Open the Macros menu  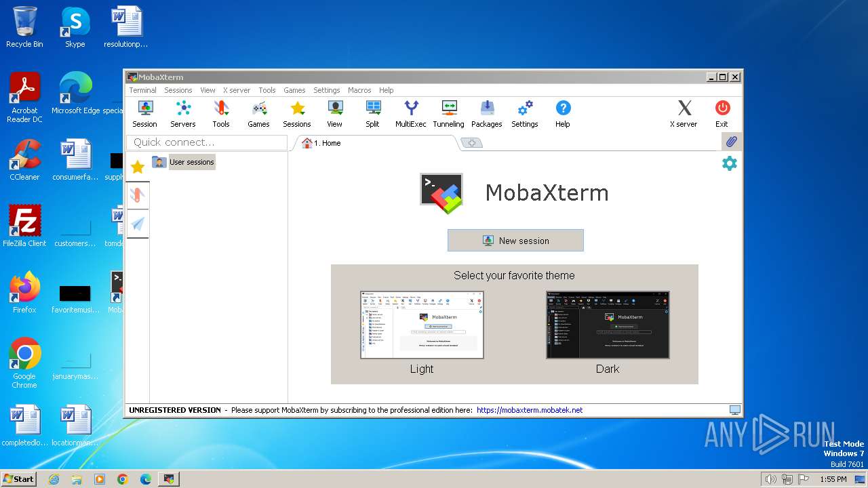coord(359,90)
